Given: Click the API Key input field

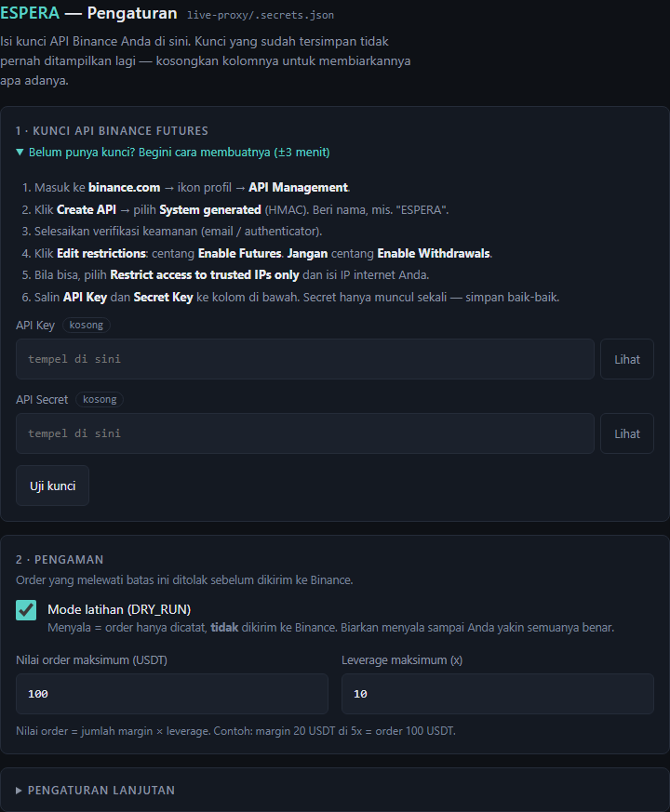Looking at the screenshot, I should click(x=304, y=359).
